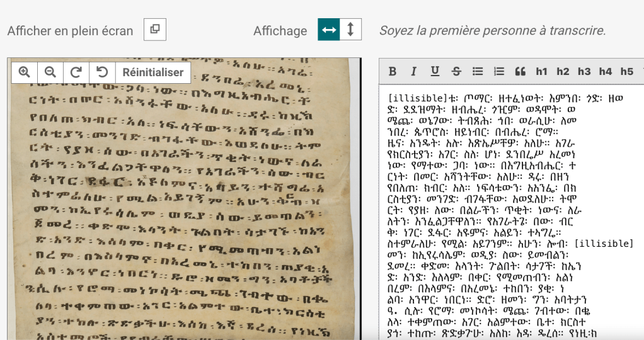The image size is (644, 340).
Task: Switch to horizontal side-by-side display
Action: coord(329,30)
